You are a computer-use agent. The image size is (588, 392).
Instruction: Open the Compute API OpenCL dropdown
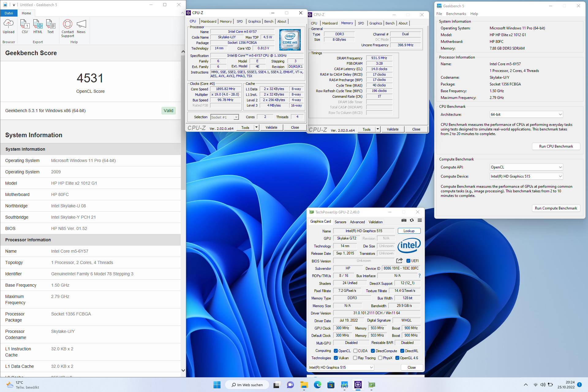[526, 167]
